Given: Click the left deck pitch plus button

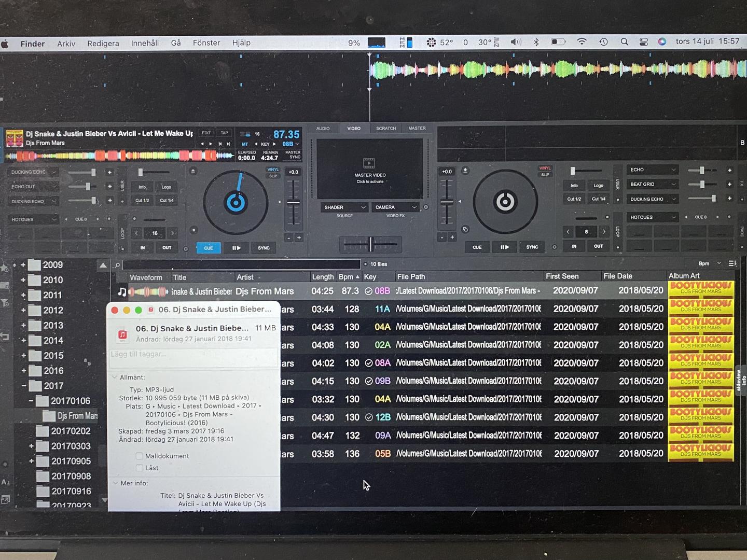Looking at the screenshot, I should [x=298, y=237].
